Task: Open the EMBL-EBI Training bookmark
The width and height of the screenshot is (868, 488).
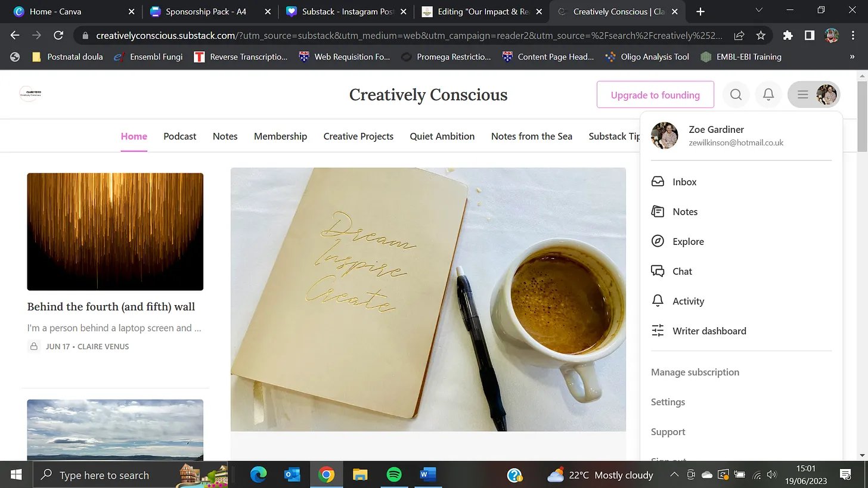Action: pyautogui.click(x=741, y=57)
